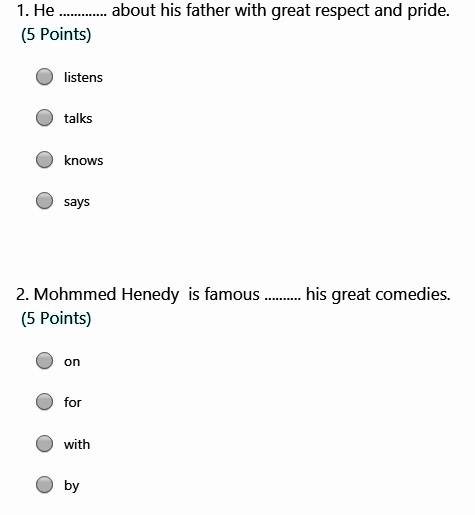The width and height of the screenshot is (475, 515).
Task: Click the 'with' answer label text
Action: click(77, 444)
